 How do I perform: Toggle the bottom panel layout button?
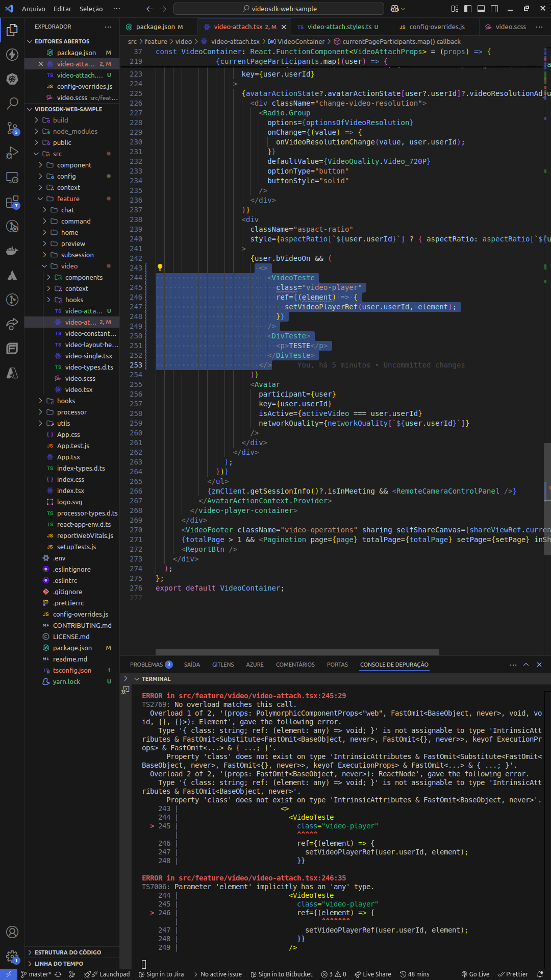481,9
